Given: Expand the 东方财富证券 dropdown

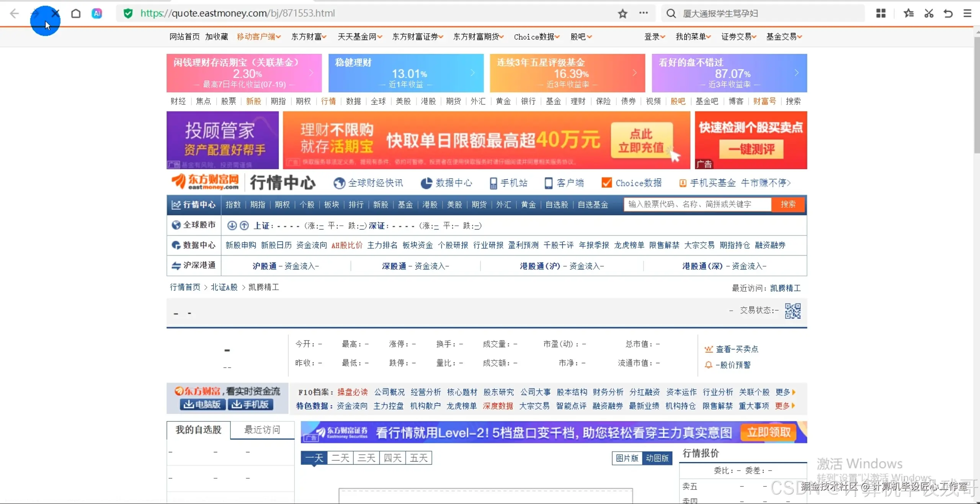Looking at the screenshot, I should pos(418,37).
